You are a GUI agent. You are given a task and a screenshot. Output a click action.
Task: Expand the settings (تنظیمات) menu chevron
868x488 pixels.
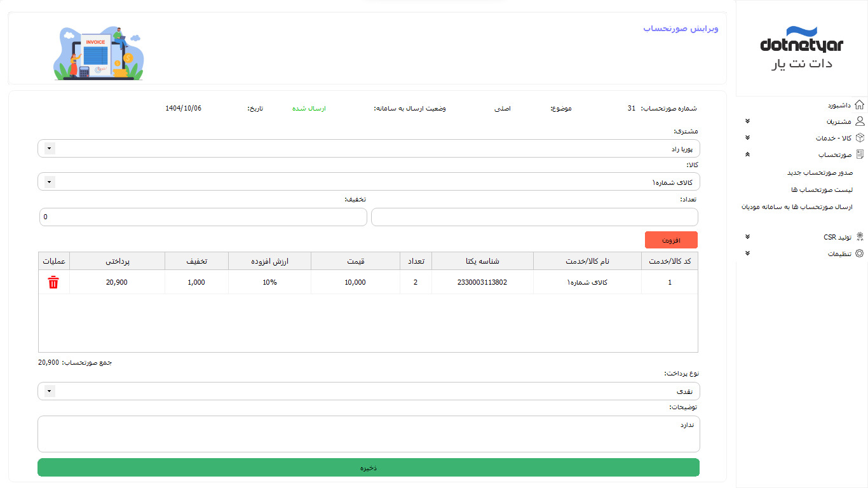[747, 254]
